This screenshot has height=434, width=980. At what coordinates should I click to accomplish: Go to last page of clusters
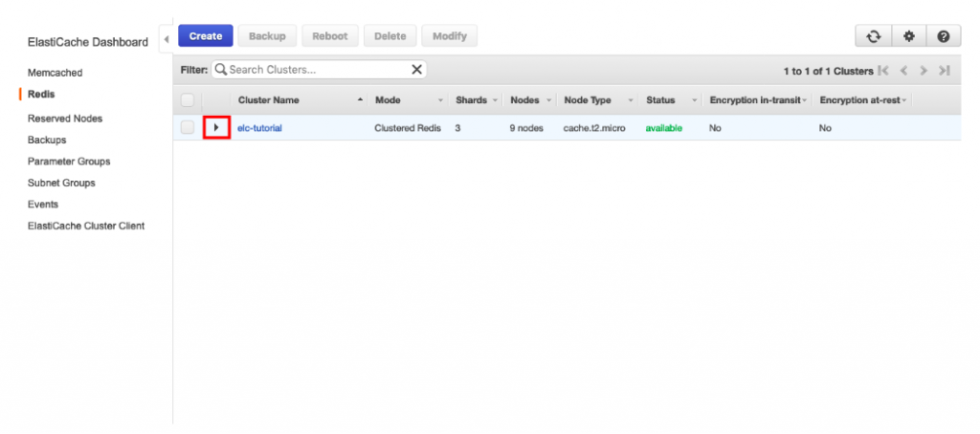pyautogui.click(x=944, y=71)
